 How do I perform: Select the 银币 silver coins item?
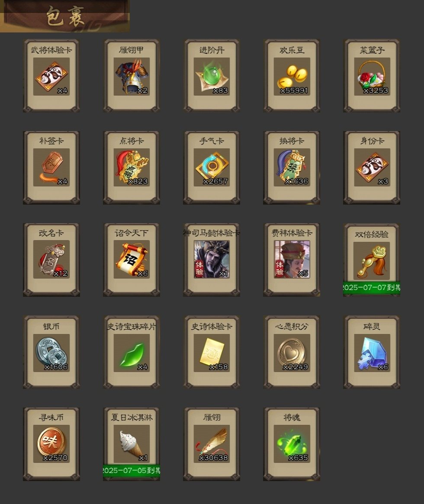(x=51, y=352)
